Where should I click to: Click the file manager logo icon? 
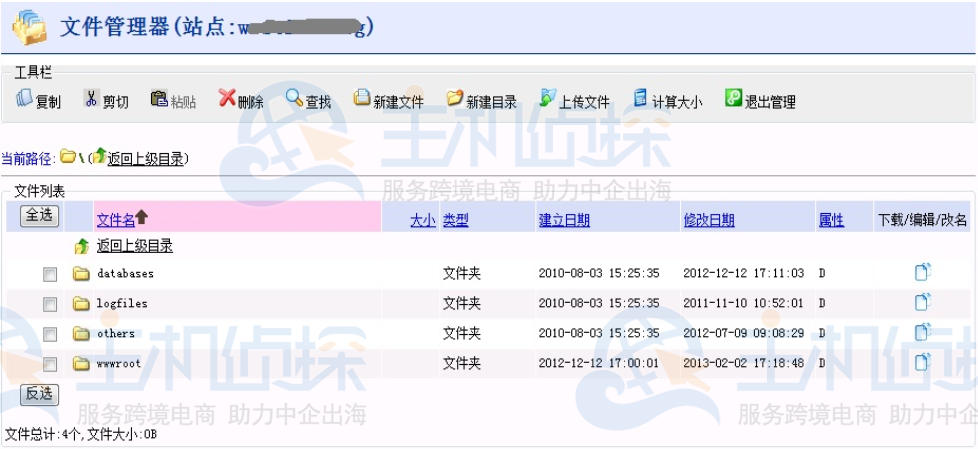tap(29, 27)
